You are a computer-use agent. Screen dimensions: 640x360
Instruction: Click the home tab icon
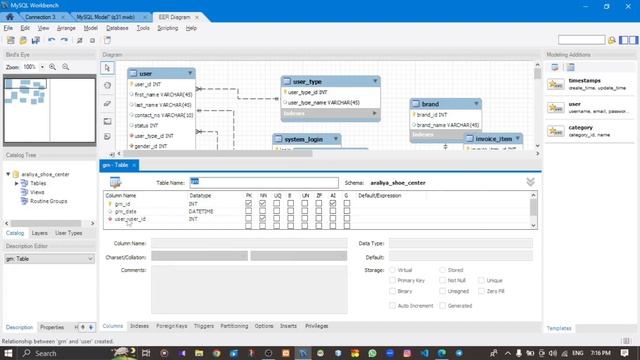coord(10,17)
